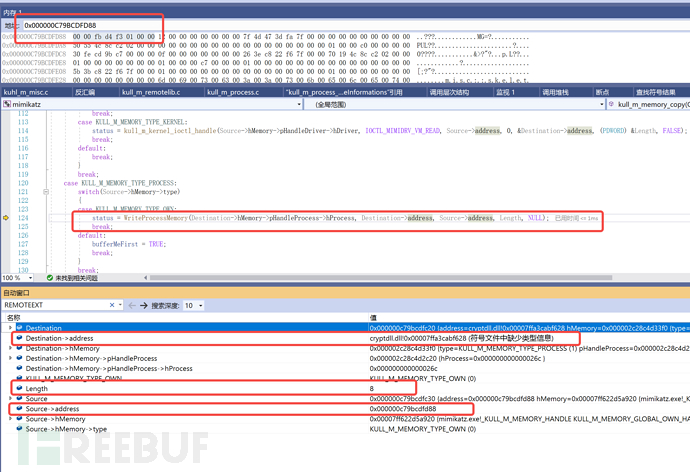Click the variable icon beside Destination->hMemory
Viewport: 690px width, 472px height.
point(19,348)
